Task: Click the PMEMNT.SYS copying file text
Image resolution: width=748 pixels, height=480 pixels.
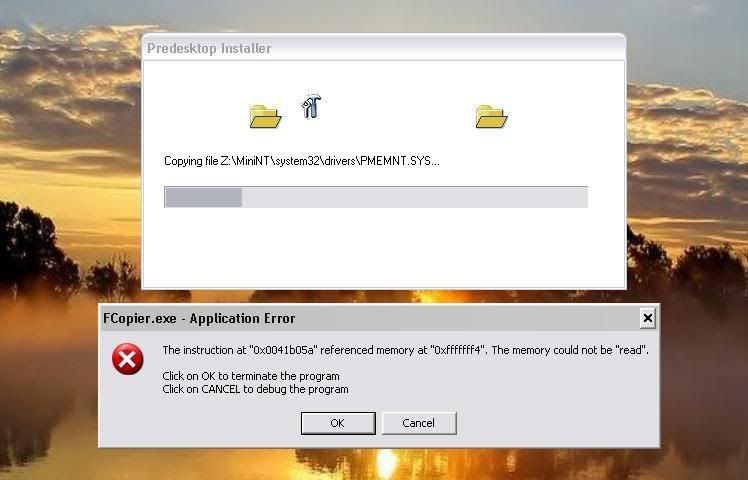Action: (x=301, y=161)
